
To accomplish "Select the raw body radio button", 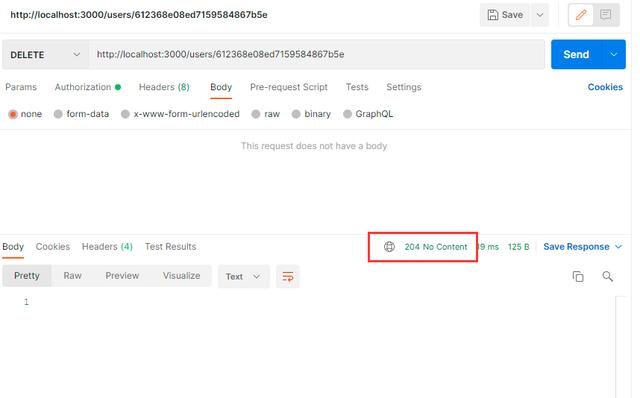I will pyautogui.click(x=256, y=114).
